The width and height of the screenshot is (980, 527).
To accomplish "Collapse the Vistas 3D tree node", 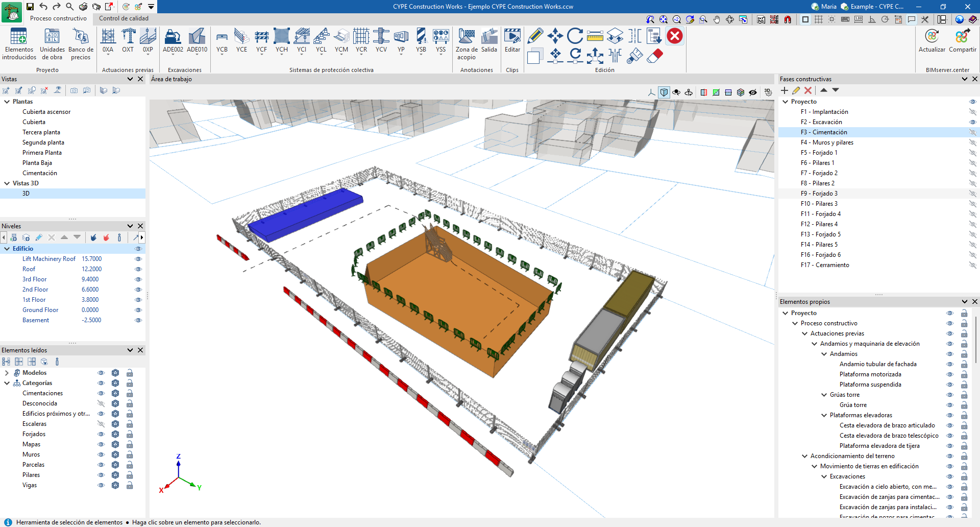I will [x=7, y=183].
